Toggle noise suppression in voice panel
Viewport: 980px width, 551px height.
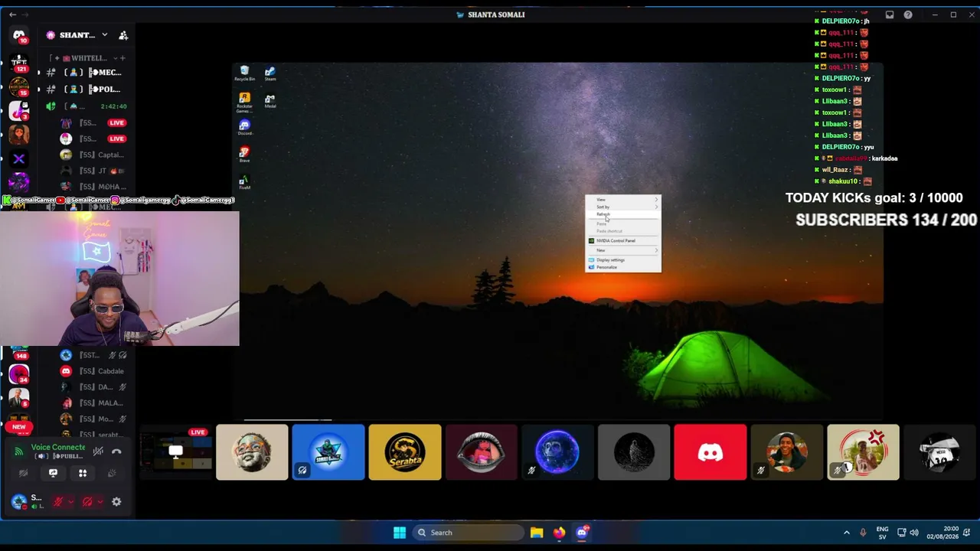pos(98,452)
